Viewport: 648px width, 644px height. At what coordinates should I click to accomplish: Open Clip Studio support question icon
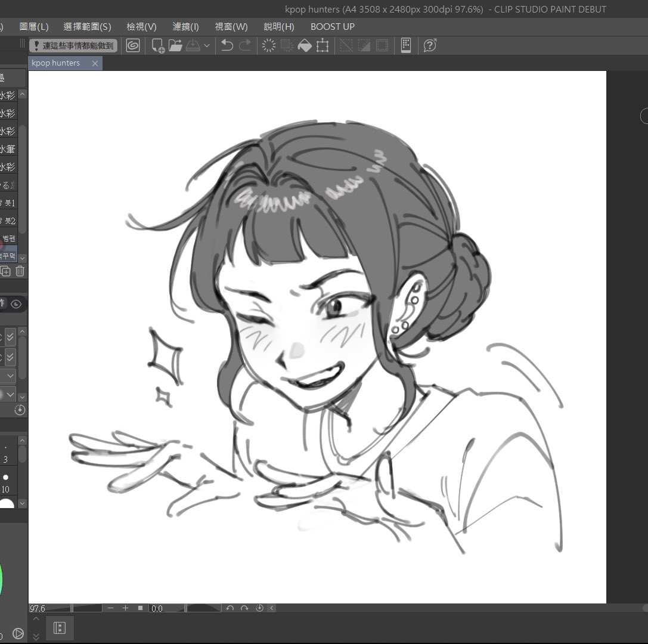[x=430, y=45]
